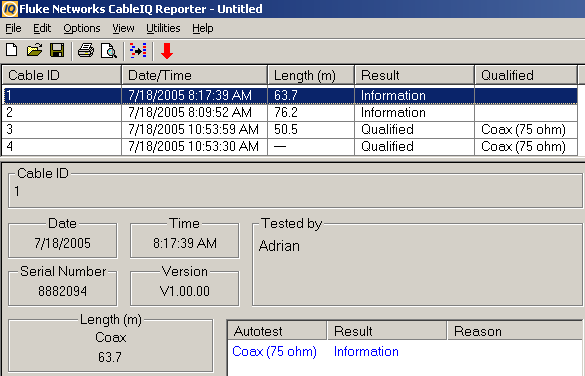The width and height of the screenshot is (585, 376).
Task: Click Information result in row 2
Action: tap(393, 112)
